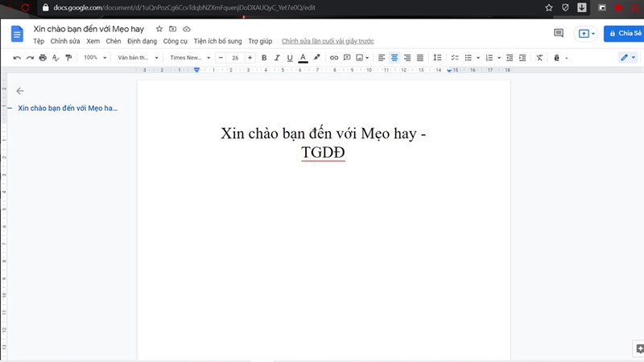Viewport: 644px width, 362px height.
Task: Decrease the indent
Action: point(510,58)
